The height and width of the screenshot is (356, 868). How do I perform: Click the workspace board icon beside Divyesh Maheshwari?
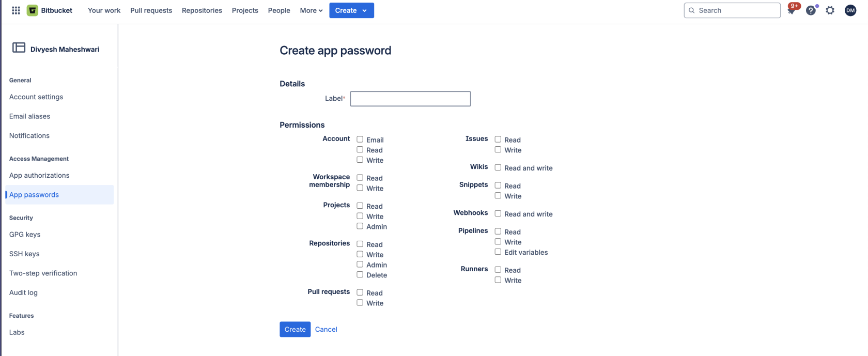tap(19, 47)
